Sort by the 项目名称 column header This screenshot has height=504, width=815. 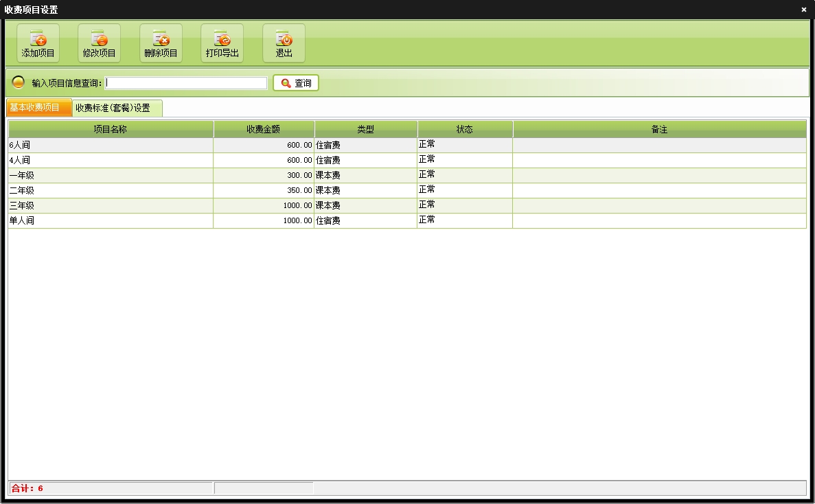tap(110, 129)
